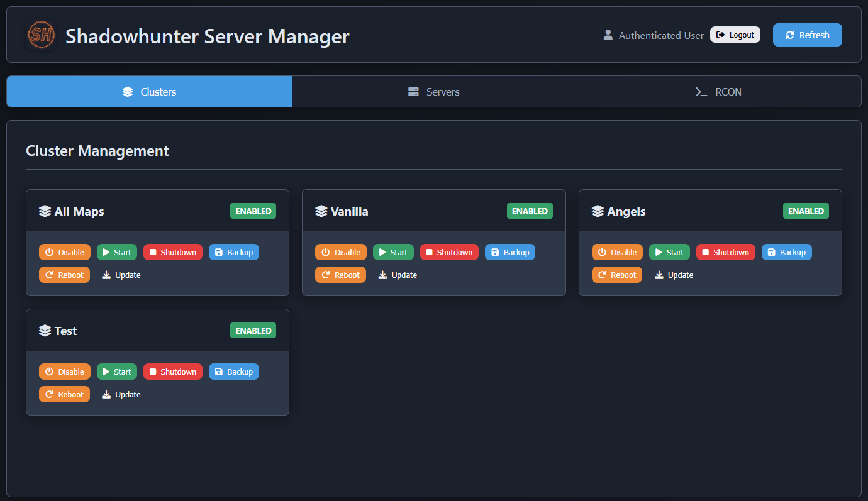Screen dimensions: 868x501
Task: Click the Shadowhunter SH logo icon
Action: (40, 36)
